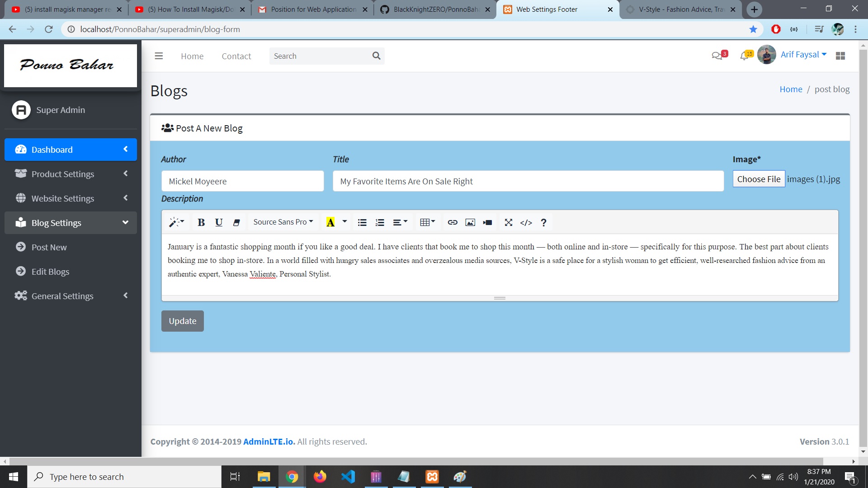Open the editor's code view
The image size is (868, 488).
pos(526,222)
